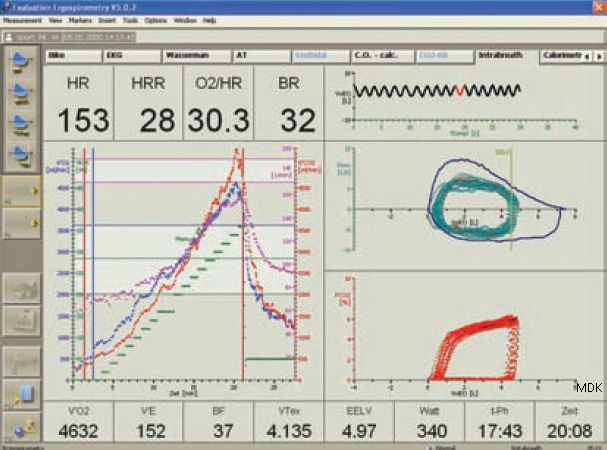Click the yellow vertical line in flow-volume plot

click(511, 201)
